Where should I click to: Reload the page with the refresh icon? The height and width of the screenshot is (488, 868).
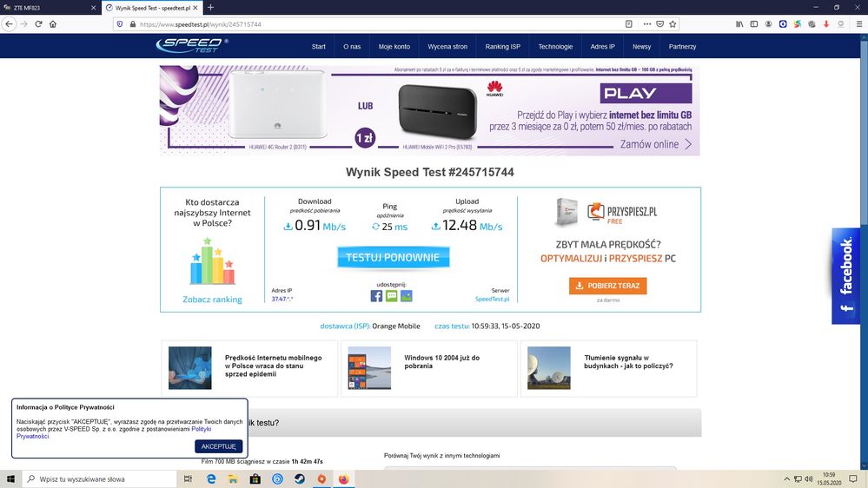coord(38,23)
